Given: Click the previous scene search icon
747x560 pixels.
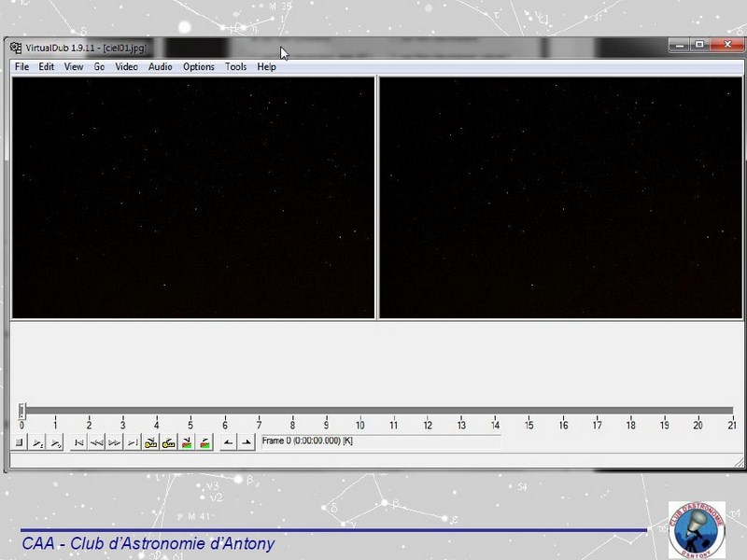Looking at the screenshot, I should 187,442.
